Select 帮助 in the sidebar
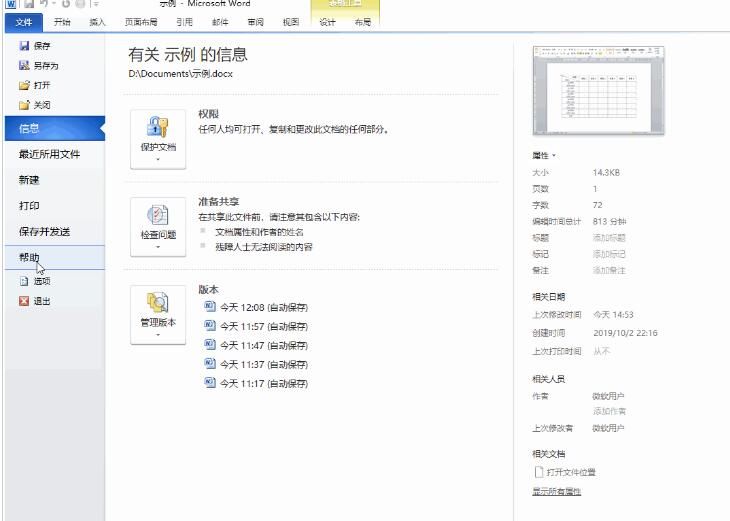 [55, 257]
